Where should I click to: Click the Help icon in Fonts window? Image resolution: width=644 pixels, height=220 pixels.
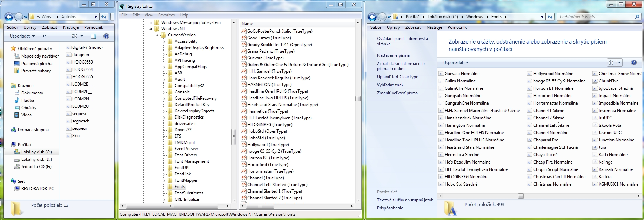tap(633, 62)
